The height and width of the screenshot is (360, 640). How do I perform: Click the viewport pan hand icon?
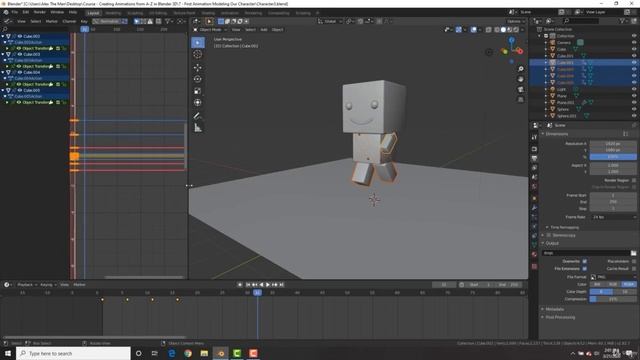[521, 79]
